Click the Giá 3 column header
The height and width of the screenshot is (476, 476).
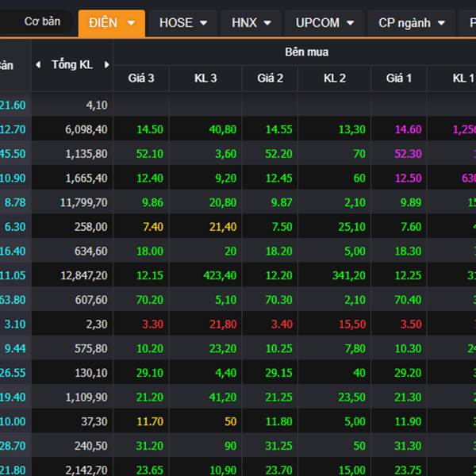tap(141, 79)
